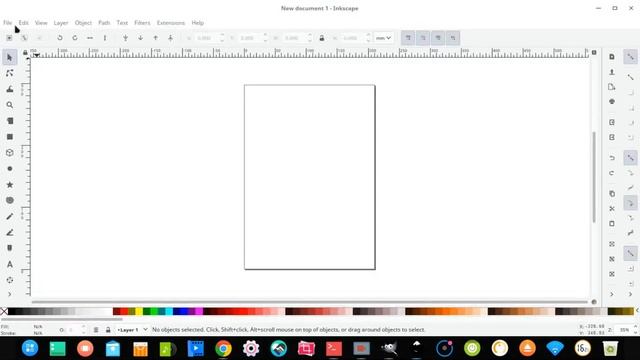Open the Layer menu
Image resolution: width=640 pixels, height=360 pixels.
(61, 23)
